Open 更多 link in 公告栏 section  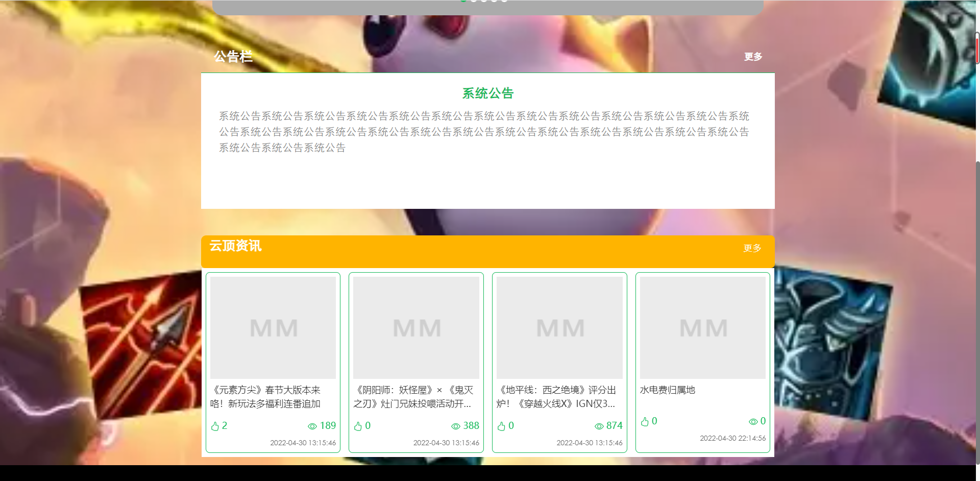coord(753,57)
